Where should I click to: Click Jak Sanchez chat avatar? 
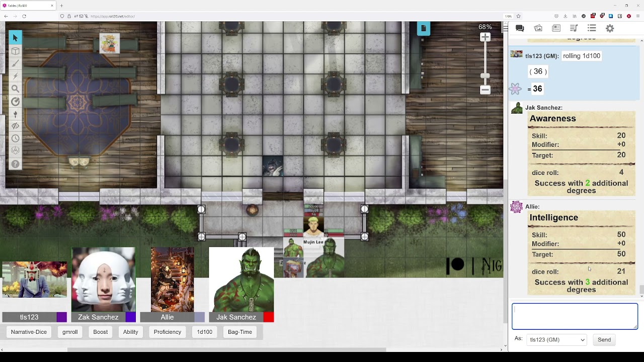tap(517, 108)
